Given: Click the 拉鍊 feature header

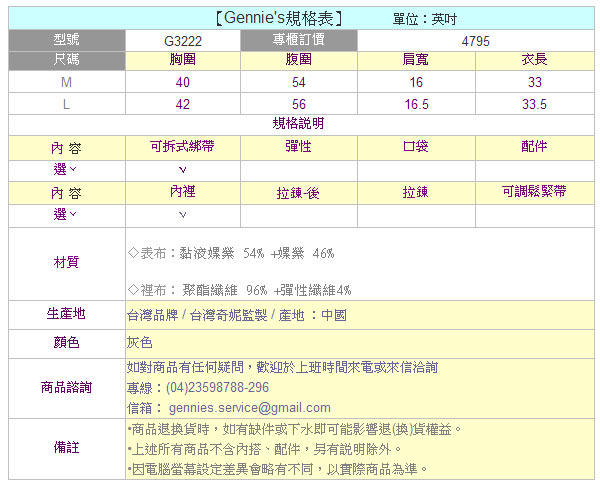Looking at the screenshot, I should pyautogui.click(x=416, y=192).
